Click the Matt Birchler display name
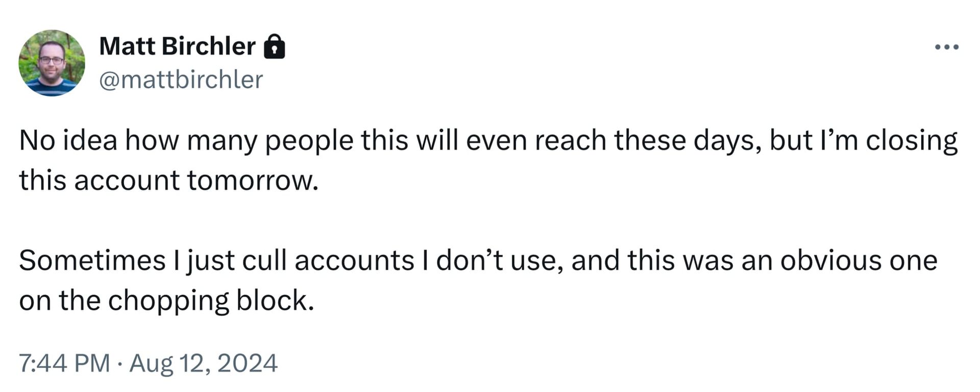Screen dimensions: 980x392 coord(176,46)
